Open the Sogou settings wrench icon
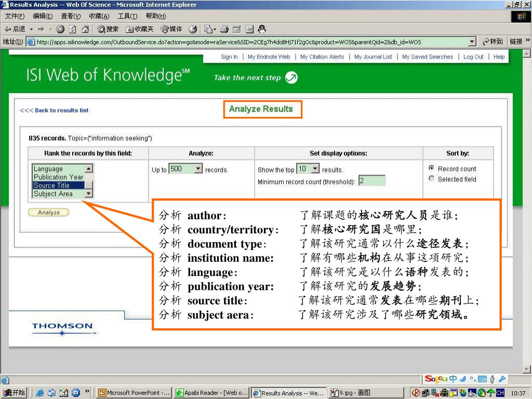532x399 pixels. [x=502, y=379]
